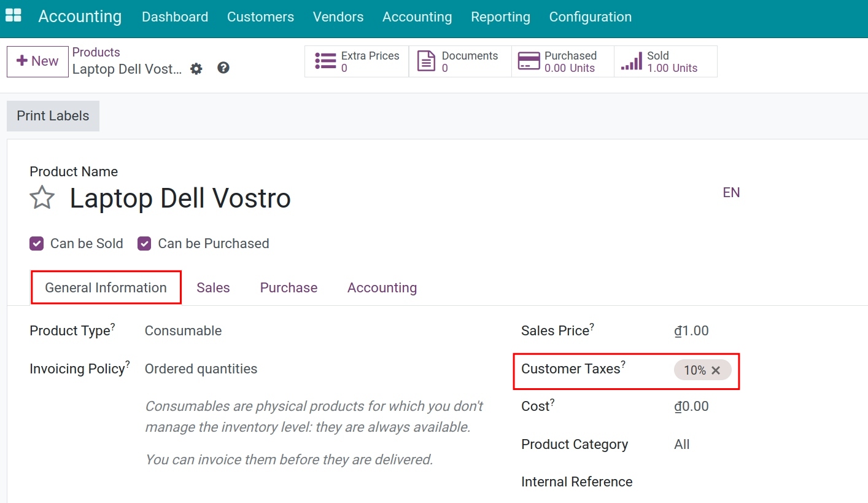Screen dimensions: 868x503
Task: Open the Sold 1.00 Units stat button
Action: point(665,61)
